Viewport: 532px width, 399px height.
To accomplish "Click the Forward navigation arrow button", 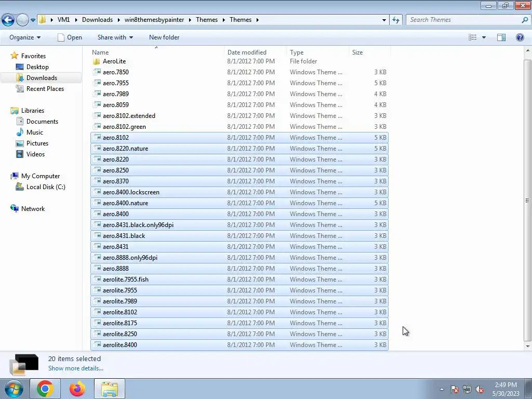I will coord(22,20).
